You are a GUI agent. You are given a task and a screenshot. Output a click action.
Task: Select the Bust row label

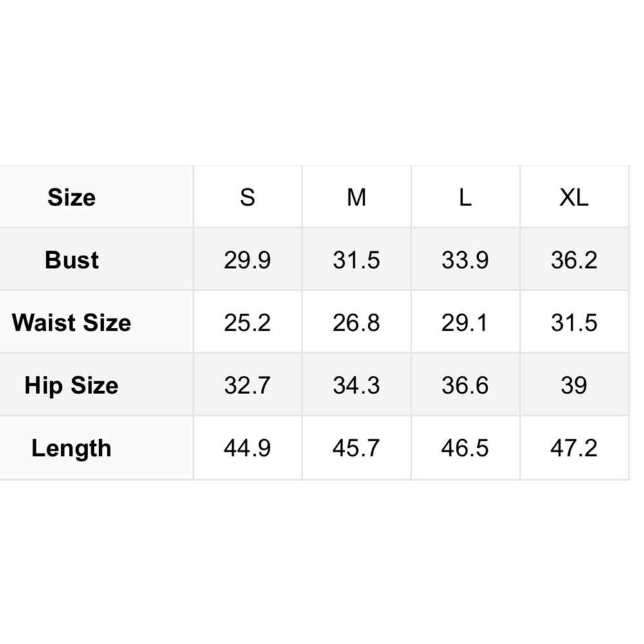point(71,260)
